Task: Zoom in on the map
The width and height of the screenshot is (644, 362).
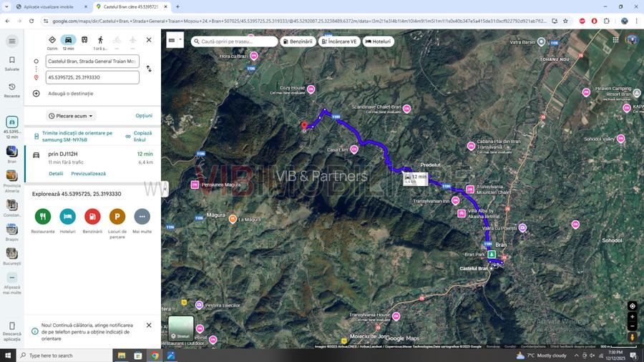Action: click(632, 317)
